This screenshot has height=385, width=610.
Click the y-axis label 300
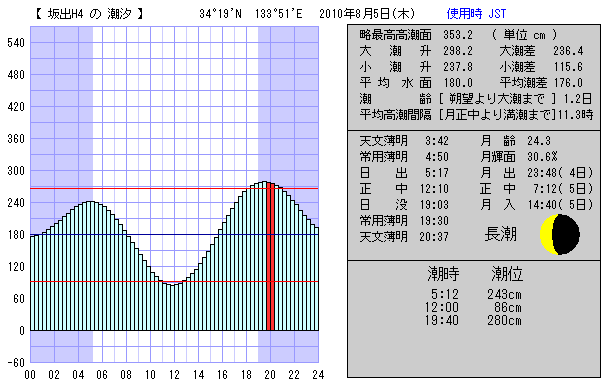[16, 171]
